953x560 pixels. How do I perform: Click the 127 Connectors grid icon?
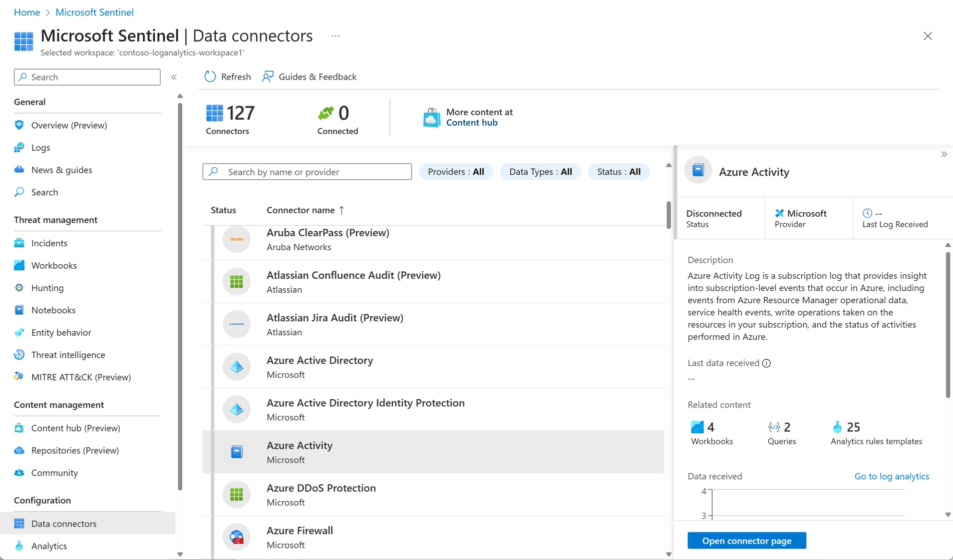tap(214, 113)
